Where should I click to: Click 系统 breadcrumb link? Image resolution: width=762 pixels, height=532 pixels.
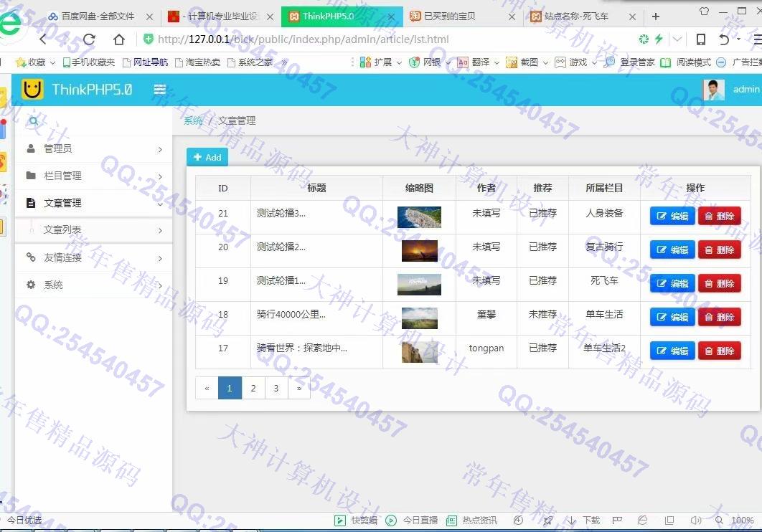[193, 120]
